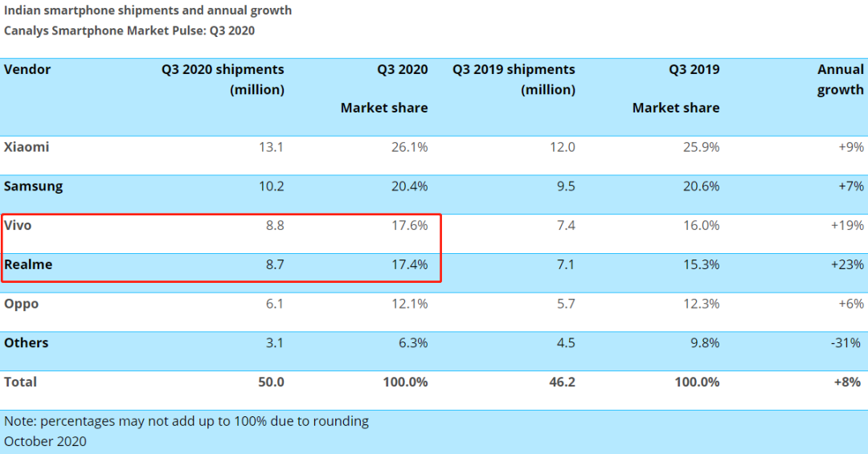Click Others' 3.1 shipment value
This screenshot has height=454, width=868.
[x=275, y=343]
